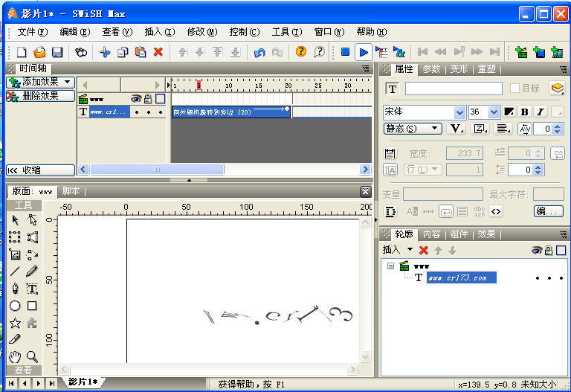Click the Play movie button
This screenshot has height=392, width=571.
coord(363,52)
